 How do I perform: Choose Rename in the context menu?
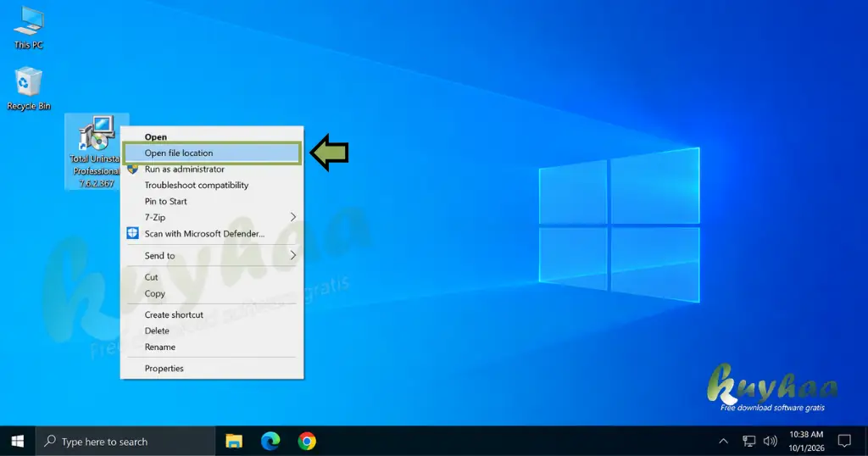point(212,347)
